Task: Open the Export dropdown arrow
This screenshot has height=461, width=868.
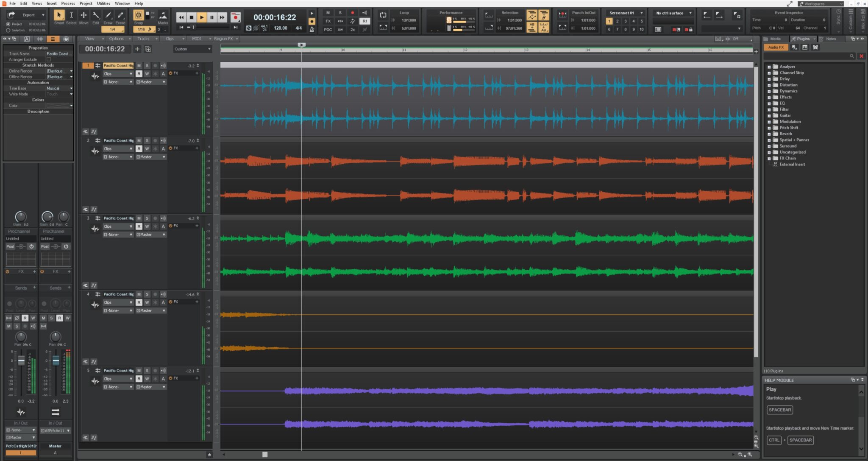Action: (x=43, y=15)
